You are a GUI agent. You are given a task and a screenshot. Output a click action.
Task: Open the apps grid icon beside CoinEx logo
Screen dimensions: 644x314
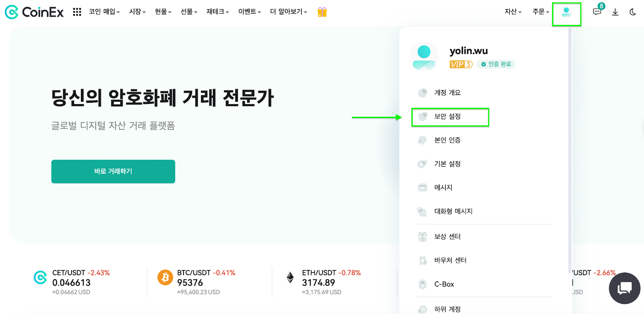pos(76,11)
